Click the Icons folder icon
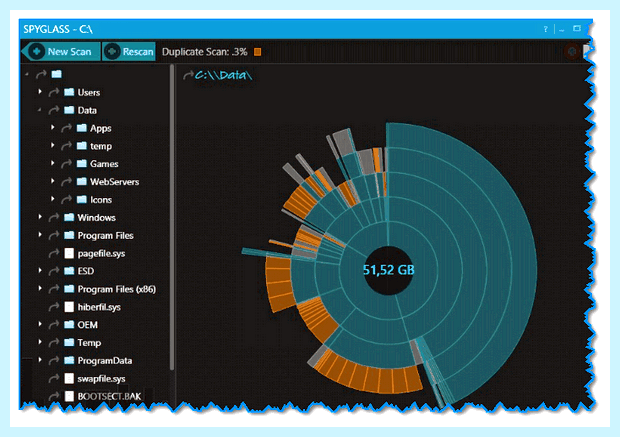This screenshot has height=437, width=620. tap(81, 199)
